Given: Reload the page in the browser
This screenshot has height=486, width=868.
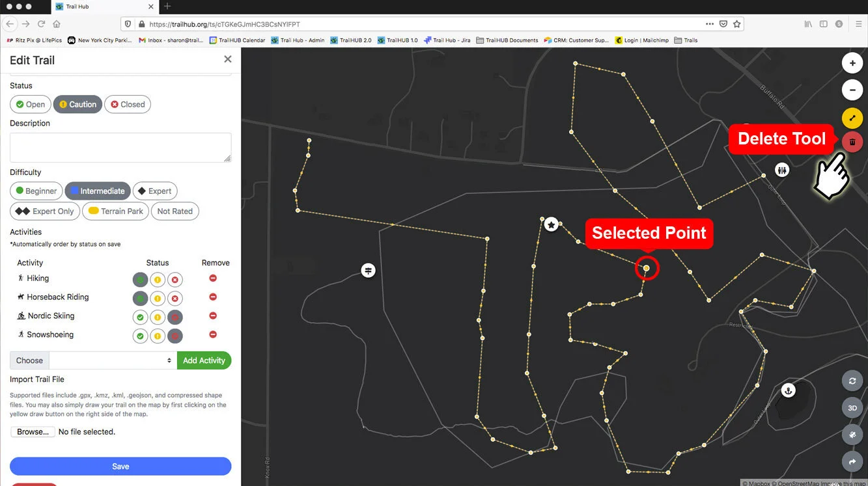Looking at the screenshot, I should tap(41, 24).
